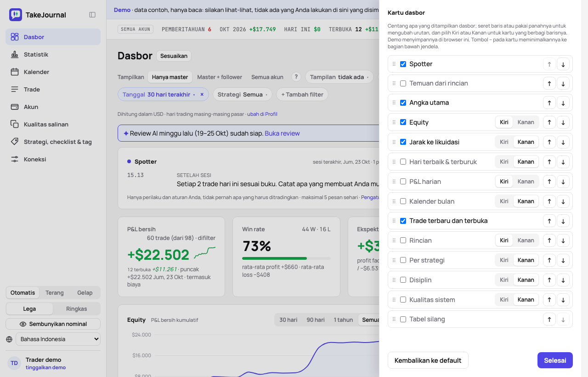Click Kembalikan ke default button
This screenshot has width=588, height=377.
pyautogui.click(x=428, y=360)
